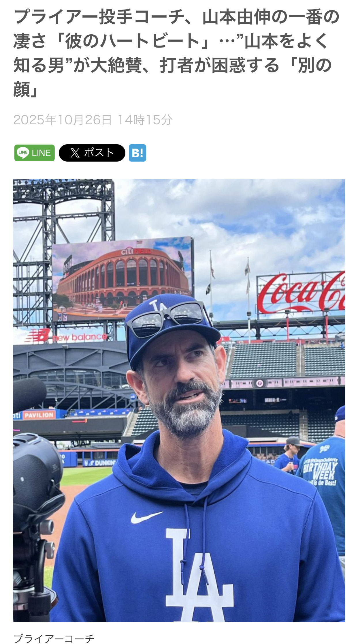This screenshot has height=644, width=358.
Task: Post the article with the ポスト button
Action: coord(92,153)
